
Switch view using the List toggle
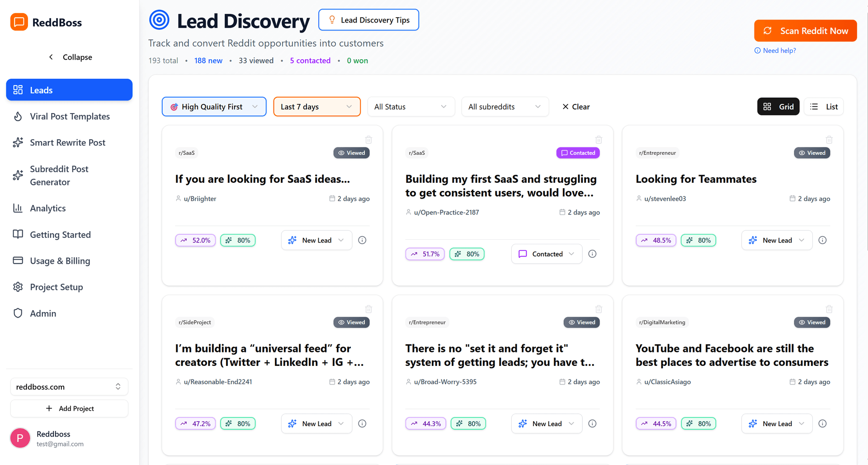click(x=823, y=106)
